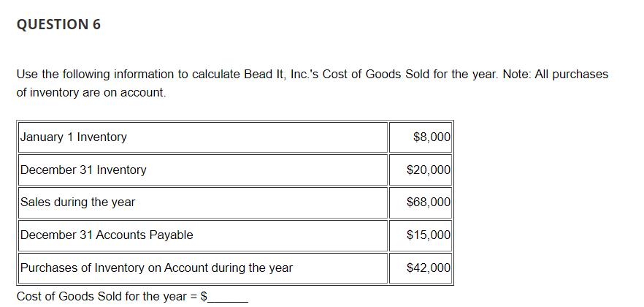This screenshot has height=307, width=644.
Task: Select the January 1 Inventory row label
Action: [74, 137]
